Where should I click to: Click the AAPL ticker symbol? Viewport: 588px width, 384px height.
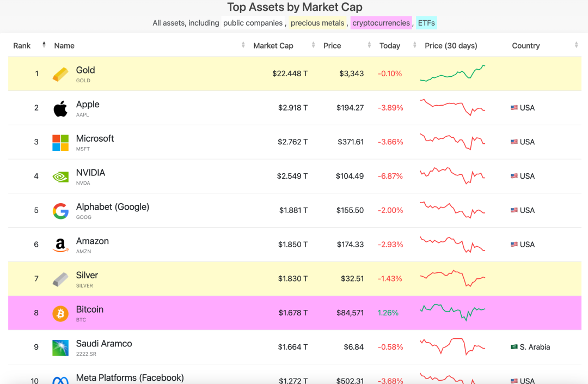pyautogui.click(x=83, y=115)
